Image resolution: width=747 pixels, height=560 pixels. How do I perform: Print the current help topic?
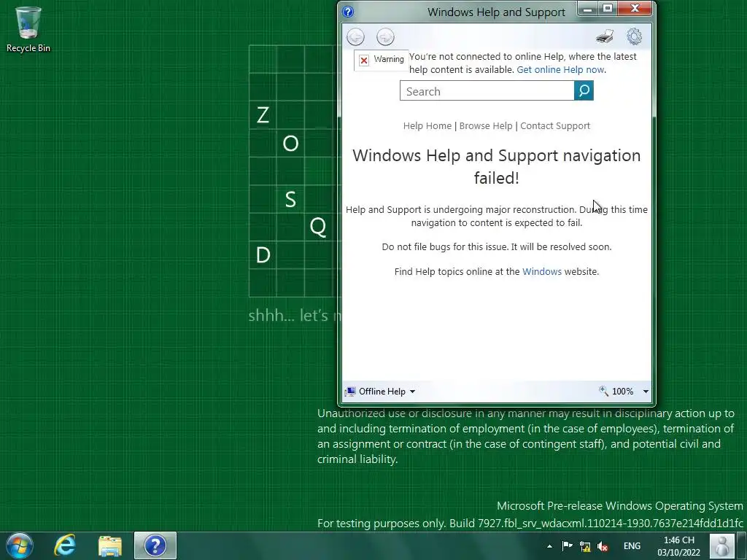pyautogui.click(x=605, y=36)
